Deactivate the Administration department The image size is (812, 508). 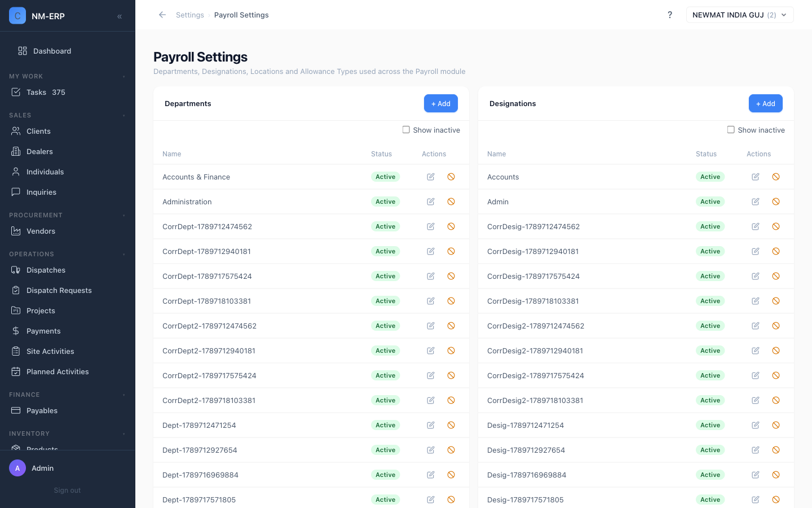[451, 202]
